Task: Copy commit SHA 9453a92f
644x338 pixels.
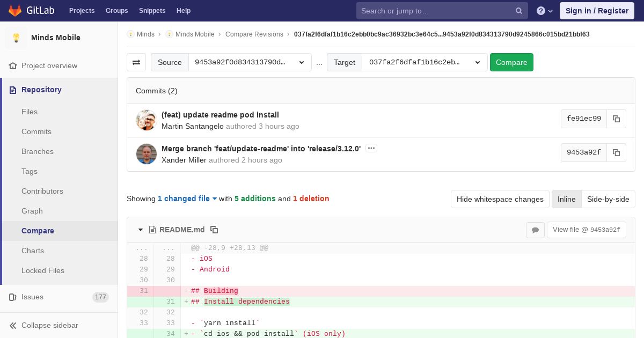Action: tap(616, 153)
